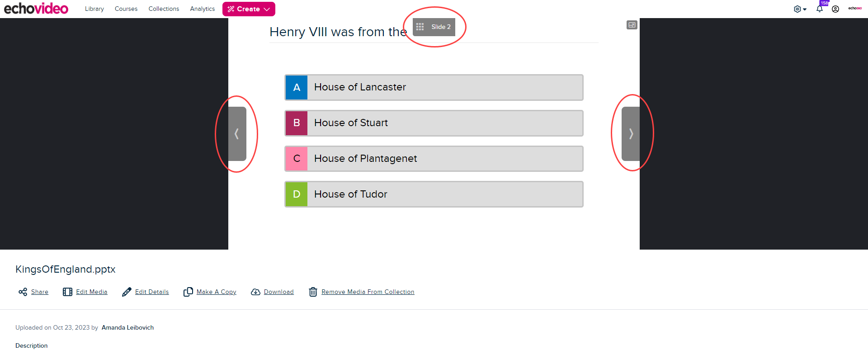Open the Analytics menu item
This screenshot has height=364, width=868.
(x=202, y=9)
